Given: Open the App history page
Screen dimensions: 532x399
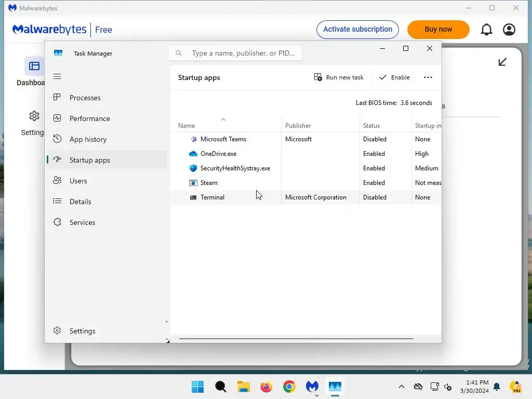Looking at the screenshot, I should pyautogui.click(x=107, y=139).
